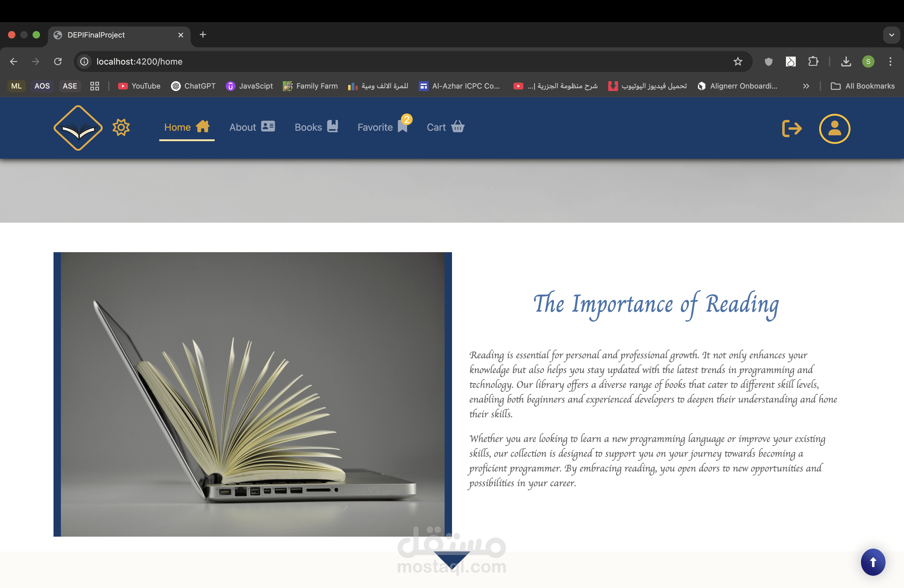Image resolution: width=904 pixels, height=588 pixels.
Task: Click The Importance of Reading heading
Action: [x=656, y=305]
